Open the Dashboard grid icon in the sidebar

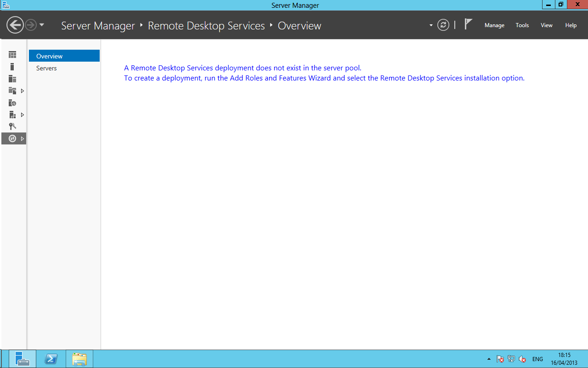point(12,55)
